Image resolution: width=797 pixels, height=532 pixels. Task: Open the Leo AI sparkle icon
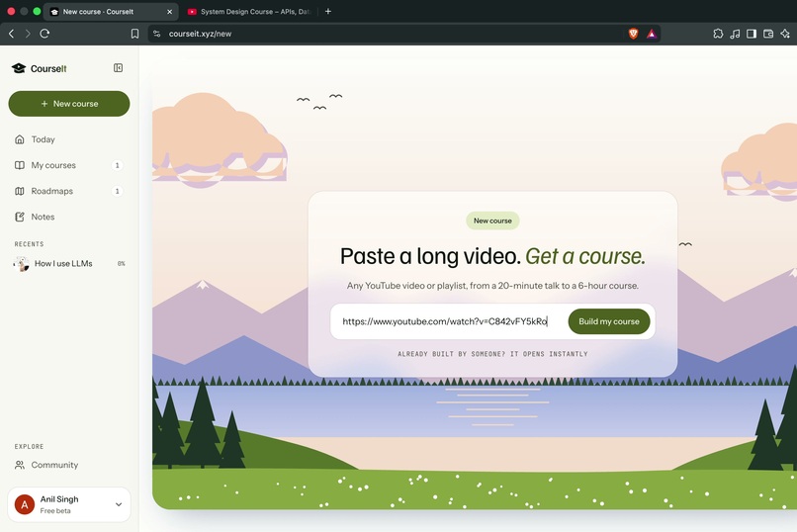pyautogui.click(x=785, y=34)
